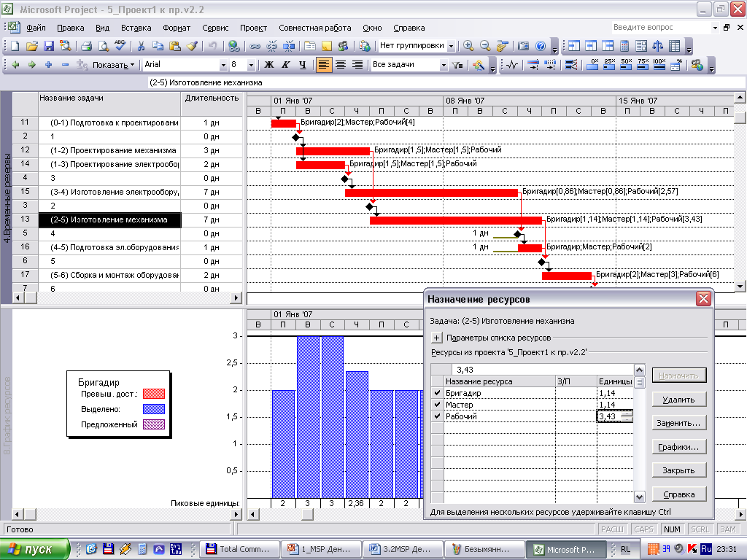Run the ABC spell check
Screen dimensions: 747x560
(x=120, y=46)
